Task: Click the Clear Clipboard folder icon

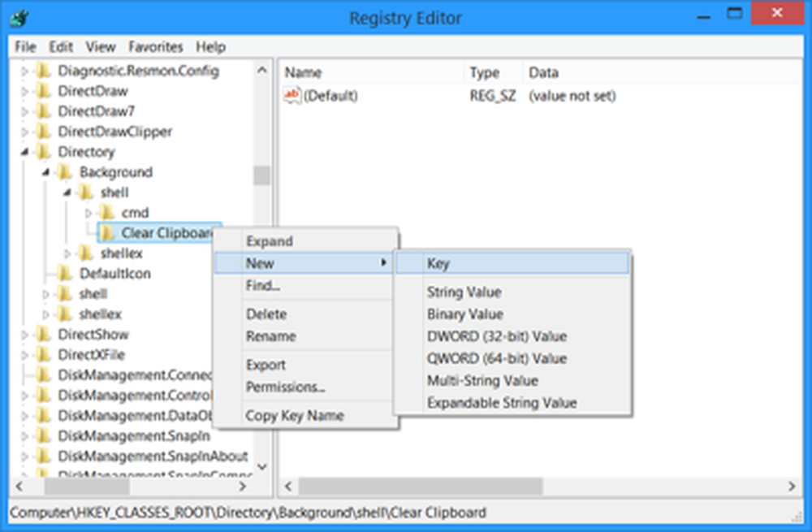Action: pos(107,233)
